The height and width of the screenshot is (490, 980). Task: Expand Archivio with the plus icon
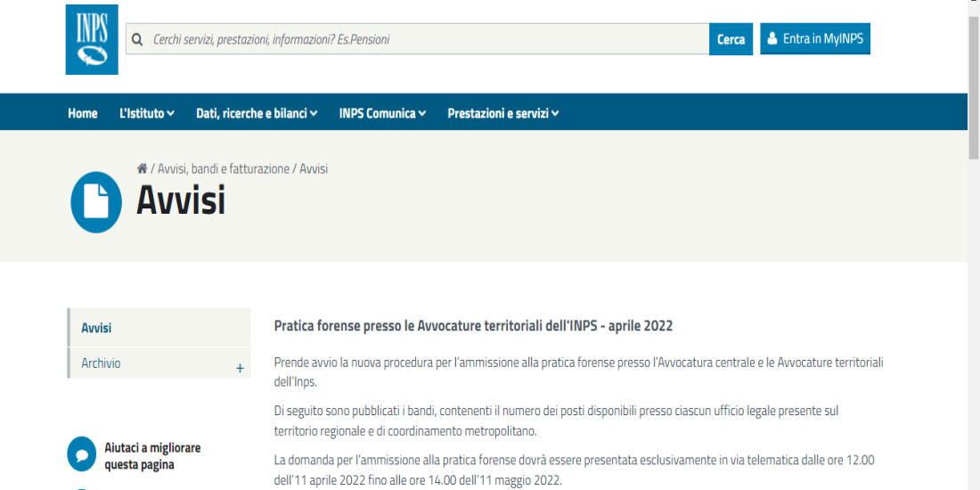[x=240, y=368]
